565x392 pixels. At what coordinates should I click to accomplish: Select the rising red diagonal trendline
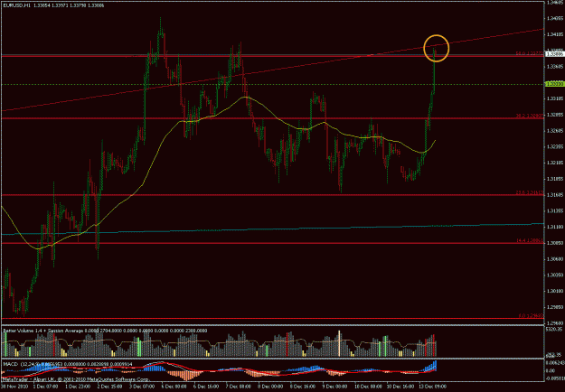click(x=272, y=70)
